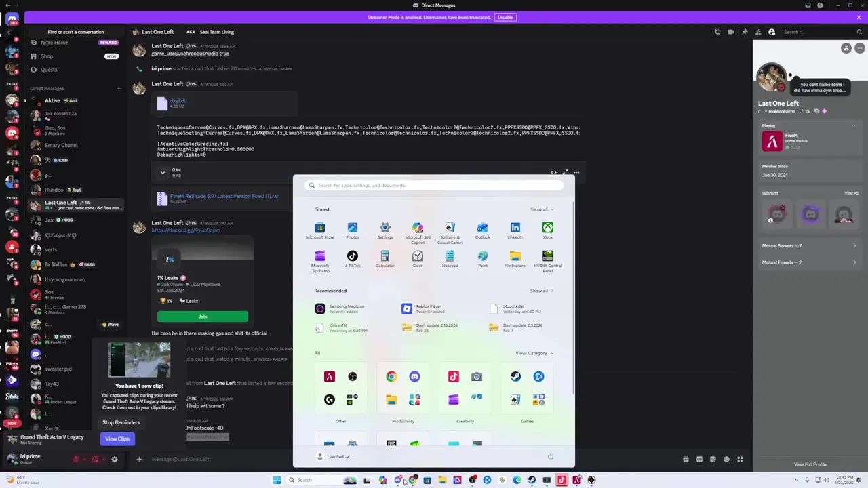Open the discord.gg invite link
The width and height of the screenshot is (868, 488).
[x=186, y=230]
